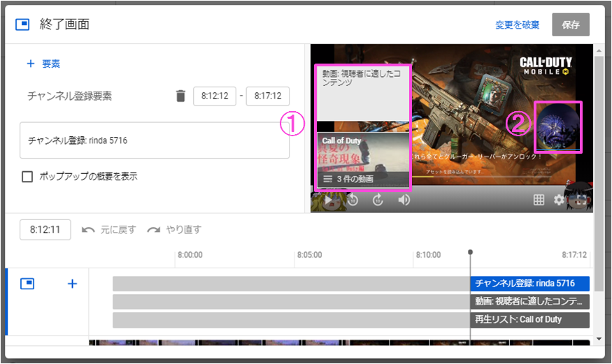
Task: Click the video filmstrip thumbnails at bottom
Action: coord(339,342)
